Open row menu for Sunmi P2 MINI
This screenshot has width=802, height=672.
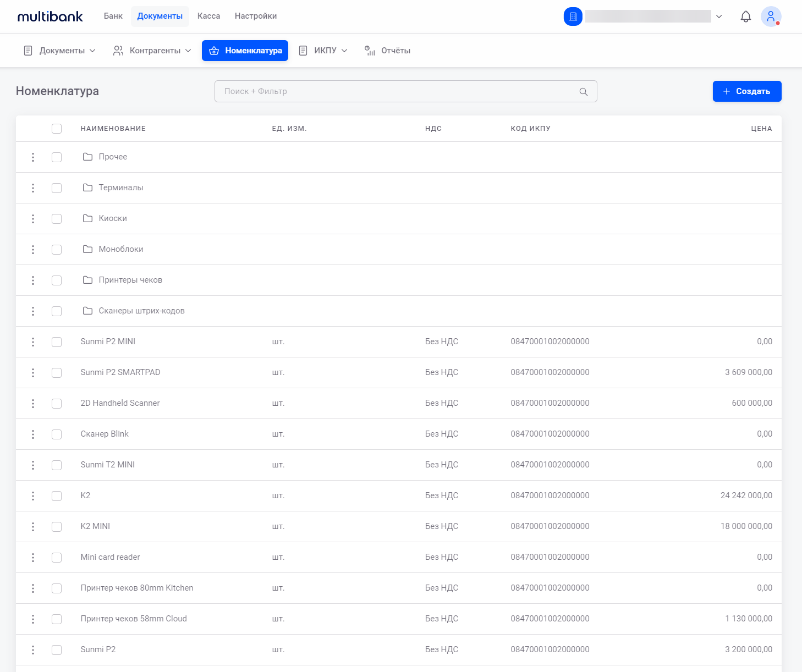click(x=33, y=342)
